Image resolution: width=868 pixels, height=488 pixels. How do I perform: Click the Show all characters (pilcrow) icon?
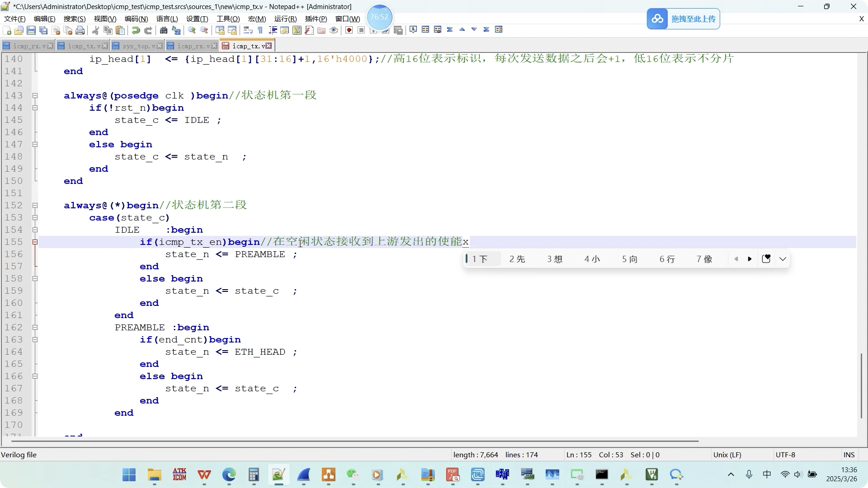click(x=260, y=30)
